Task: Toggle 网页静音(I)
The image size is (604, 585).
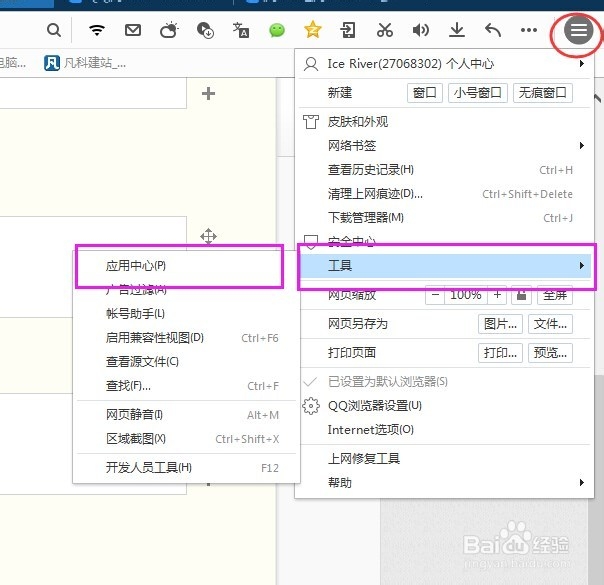Action: point(186,415)
